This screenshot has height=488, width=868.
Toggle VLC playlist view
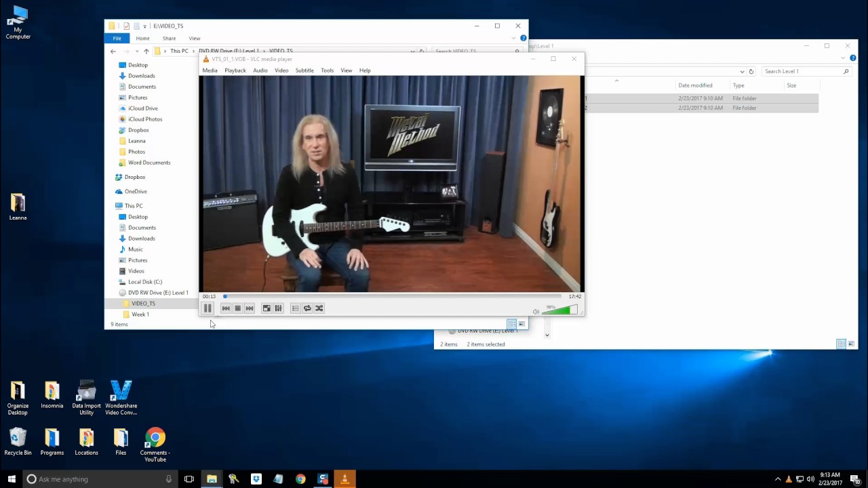click(295, 308)
